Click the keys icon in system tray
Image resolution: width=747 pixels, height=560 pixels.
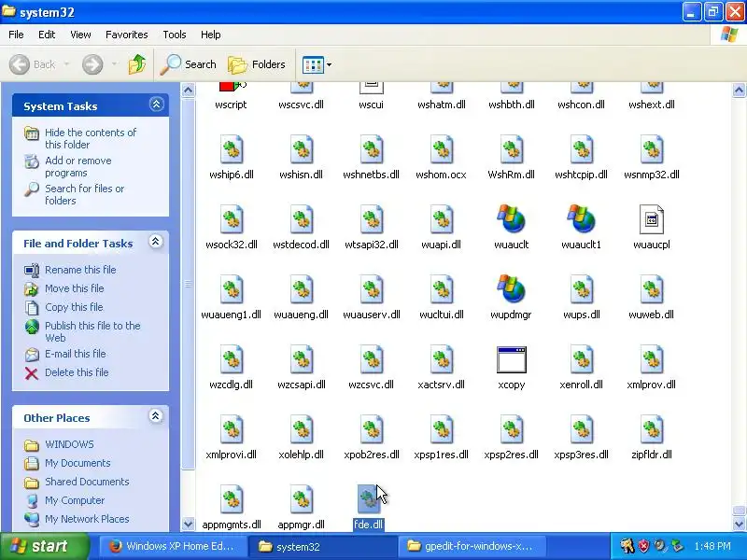click(x=627, y=546)
